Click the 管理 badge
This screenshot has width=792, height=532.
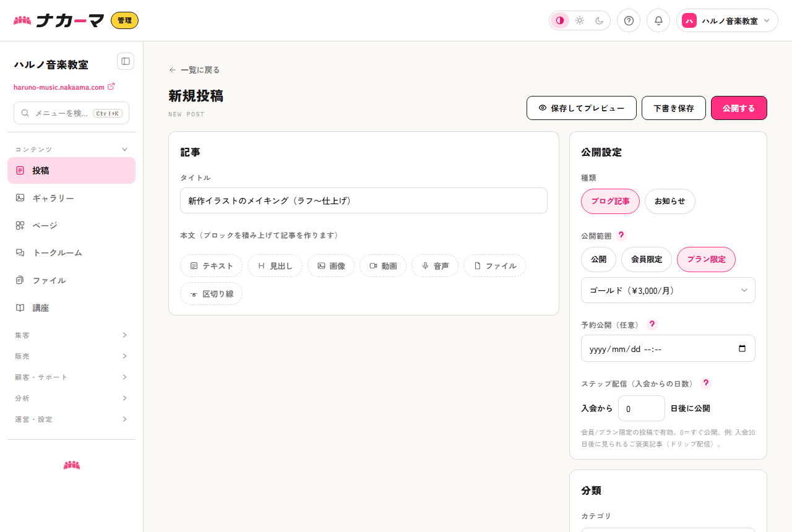tap(124, 20)
